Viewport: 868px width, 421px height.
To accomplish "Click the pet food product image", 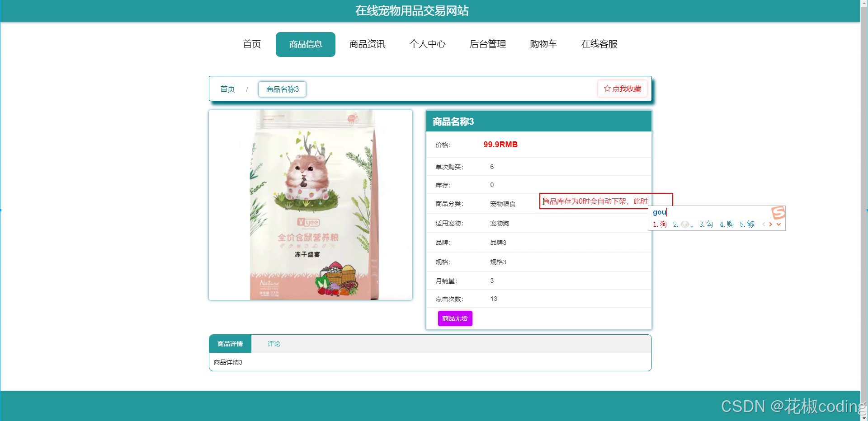I will click(x=310, y=204).
